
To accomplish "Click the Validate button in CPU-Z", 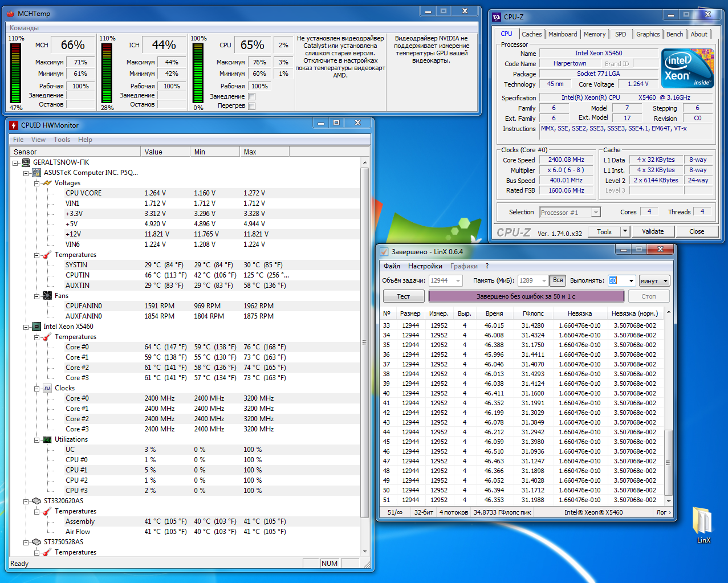I will (653, 231).
